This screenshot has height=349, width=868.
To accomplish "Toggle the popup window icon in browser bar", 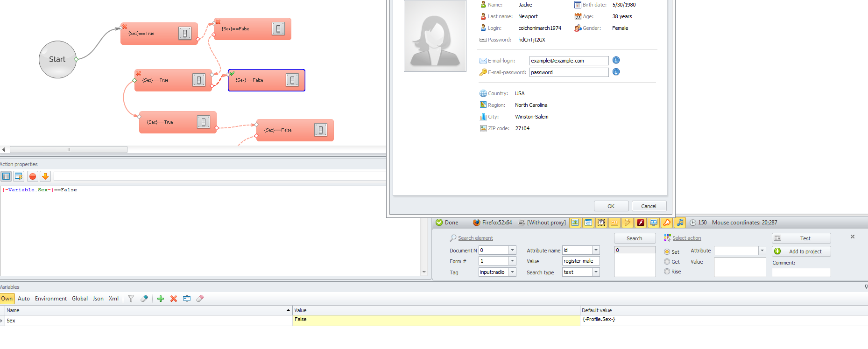I will pyautogui.click(x=588, y=223).
